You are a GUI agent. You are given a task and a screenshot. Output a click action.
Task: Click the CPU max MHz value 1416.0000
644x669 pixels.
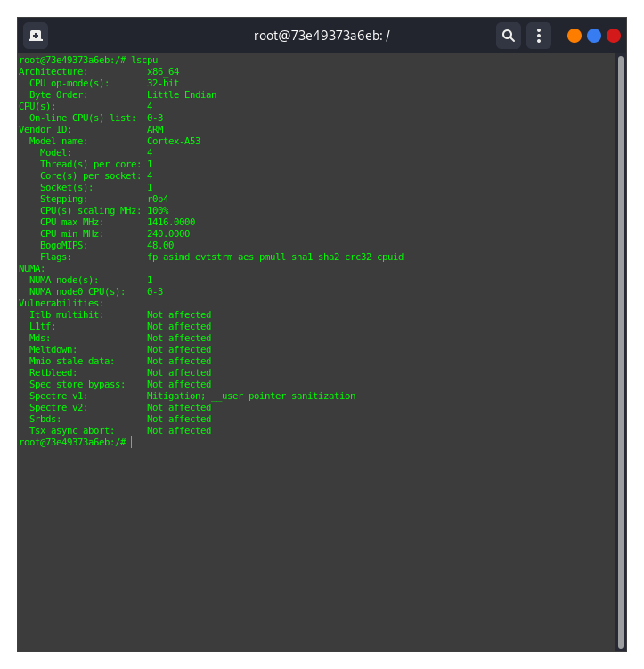pyautogui.click(x=171, y=222)
